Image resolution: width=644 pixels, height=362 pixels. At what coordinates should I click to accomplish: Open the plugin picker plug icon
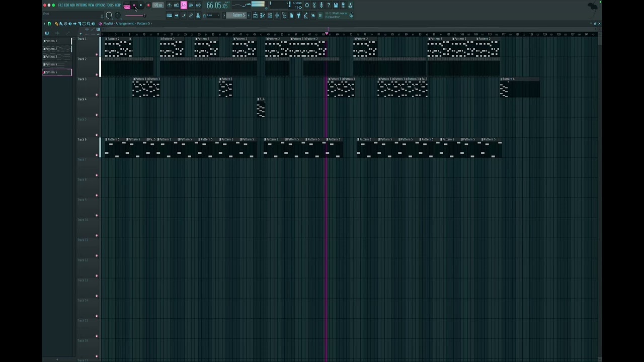pyautogui.click(x=299, y=16)
